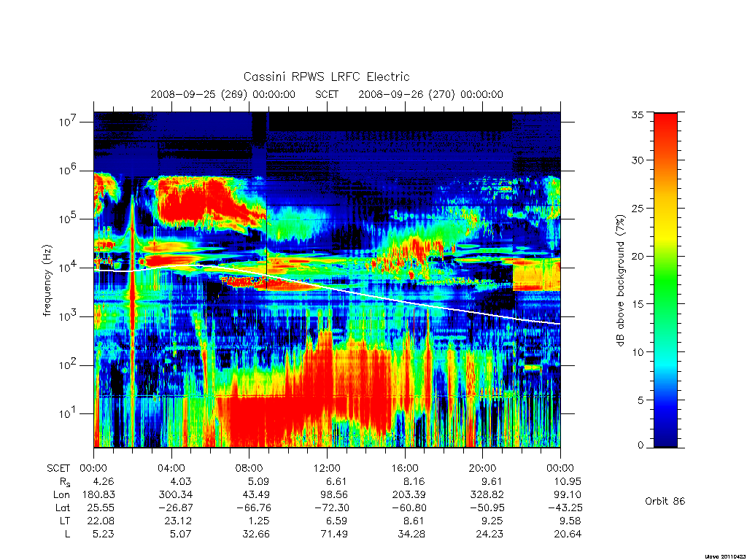Screen dimensions: 747x560
Task: Click the local time value 22.08
Action: pyautogui.click(x=101, y=521)
